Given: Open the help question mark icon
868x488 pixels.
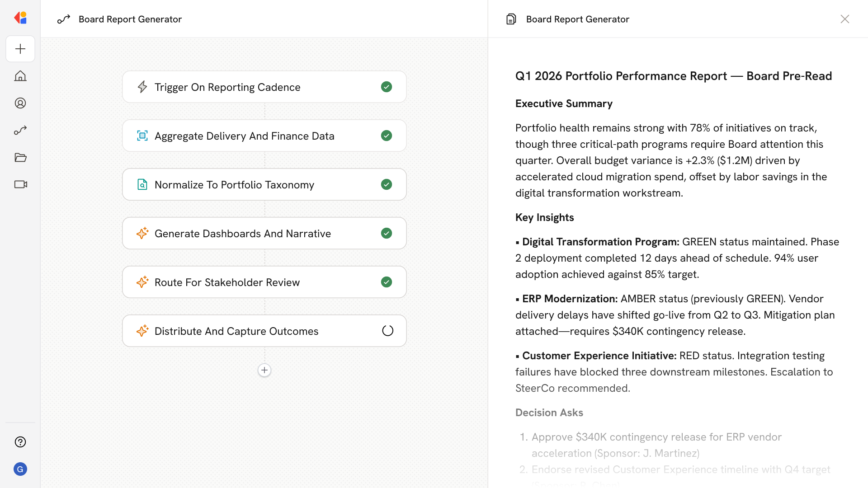Looking at the screenshot, I should pyautogui.click(x=20, y=442).
